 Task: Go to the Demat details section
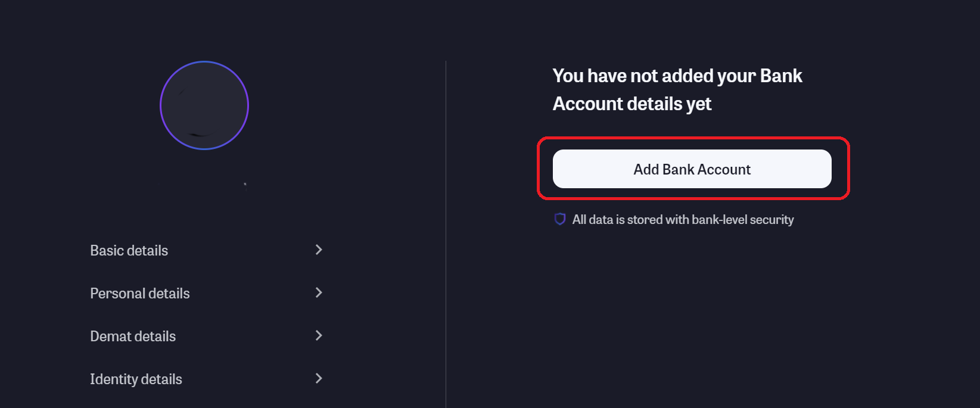[x=133, y=337]
